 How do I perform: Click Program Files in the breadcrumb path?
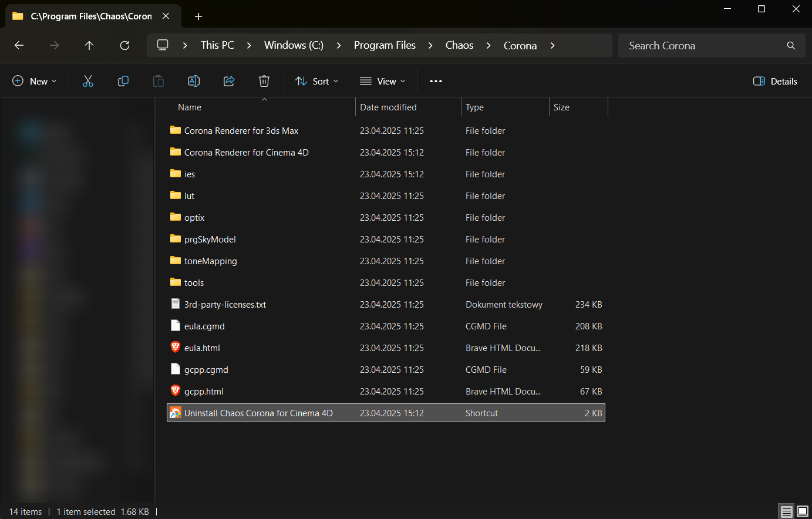(385, 45)
